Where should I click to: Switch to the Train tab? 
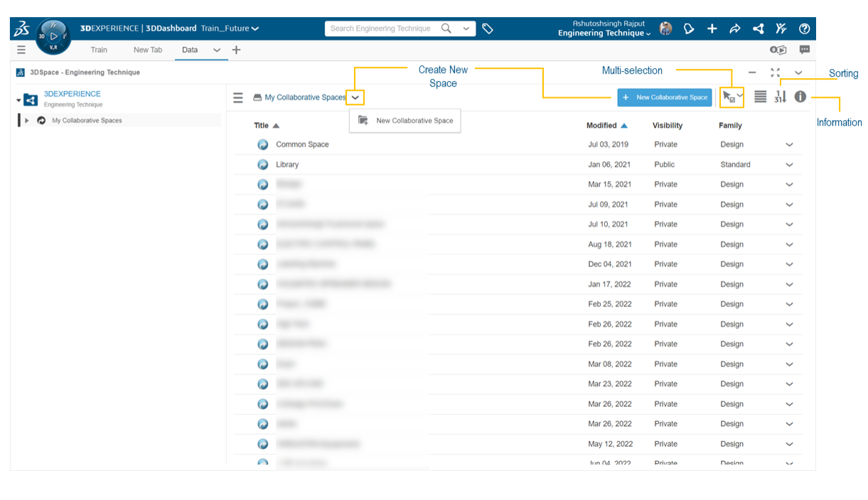pos(99,50)
